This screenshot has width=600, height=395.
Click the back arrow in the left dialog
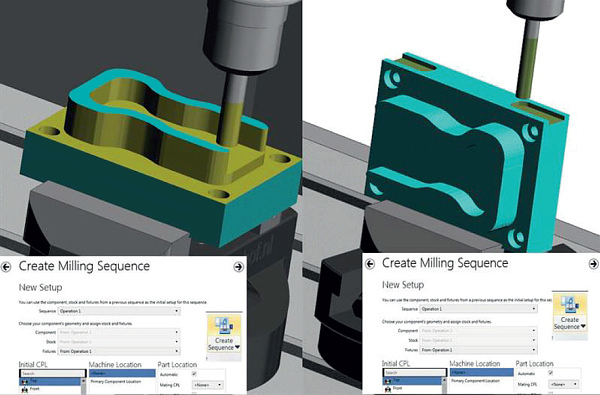pos(6,267)
